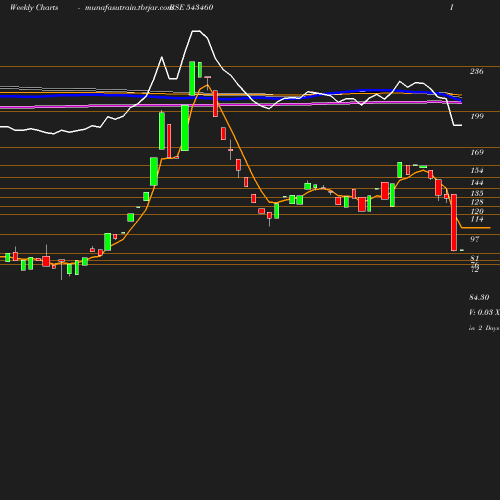Viewport: 500px width, 500px height.
Task: Click the tallest green candlestick at the peak
Action: (x=192, y=78)
